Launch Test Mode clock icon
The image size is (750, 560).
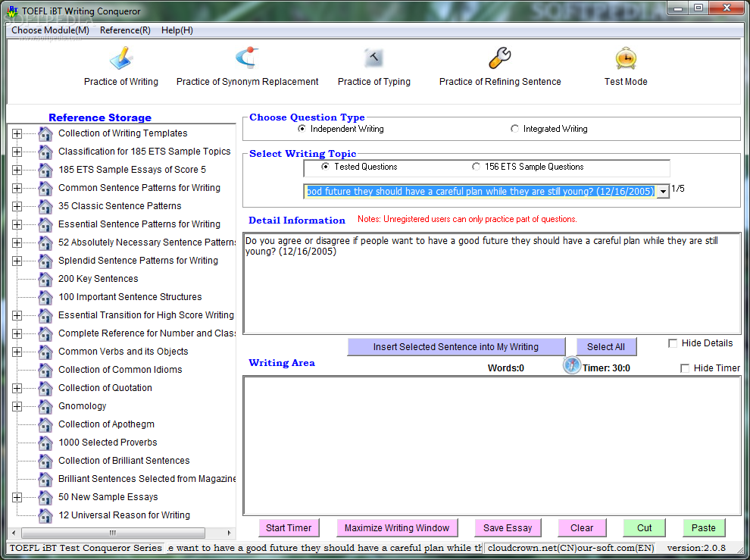point(626,58)
